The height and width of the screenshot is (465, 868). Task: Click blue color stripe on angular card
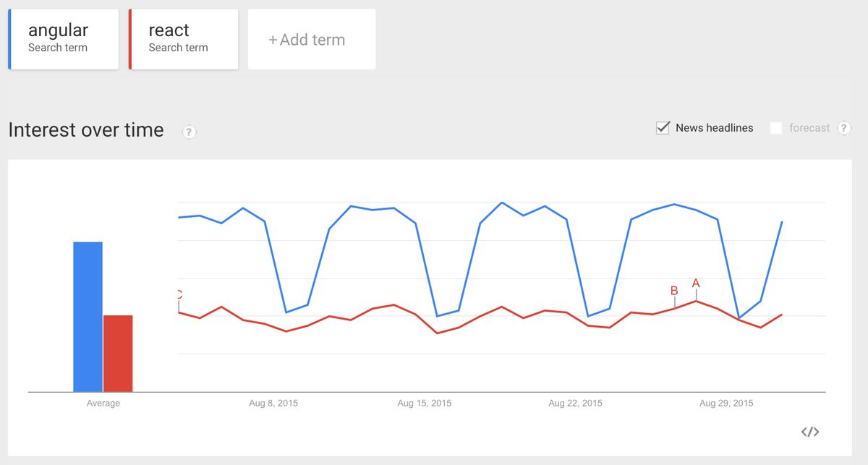pos(9,39)
